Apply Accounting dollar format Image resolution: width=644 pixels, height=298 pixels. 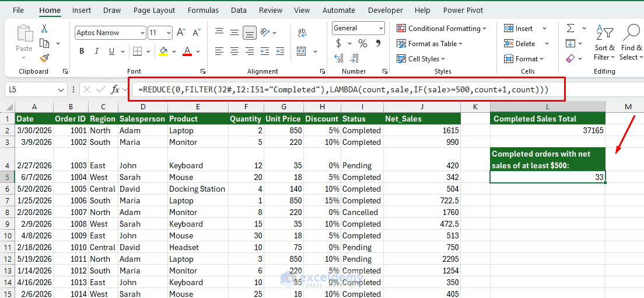click(339, 43)
